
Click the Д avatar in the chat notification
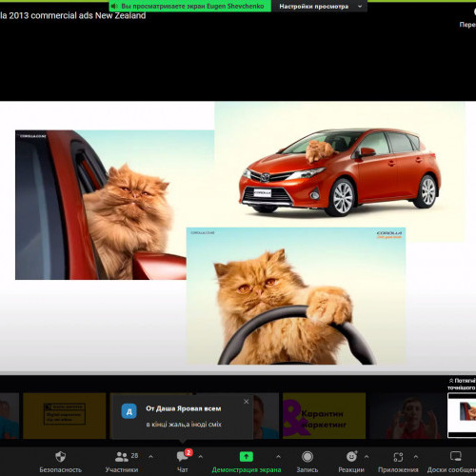(129, 411)
